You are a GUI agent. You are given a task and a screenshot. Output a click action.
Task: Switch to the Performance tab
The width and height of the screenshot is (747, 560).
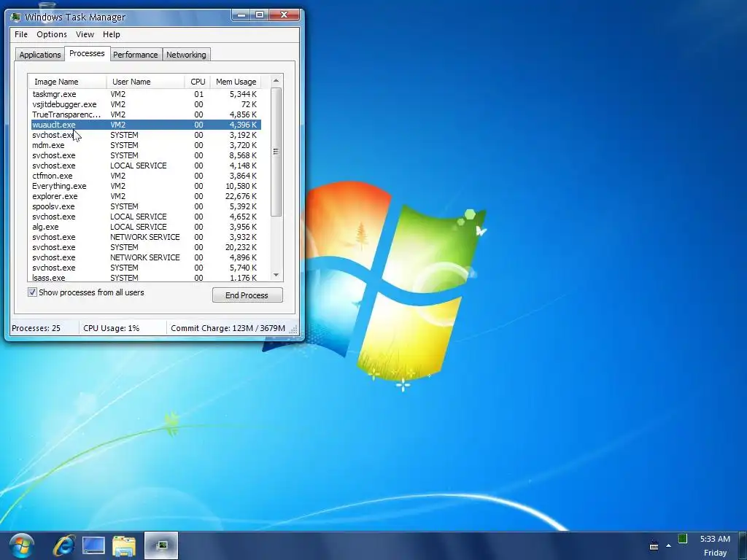(x=135, y=54)
